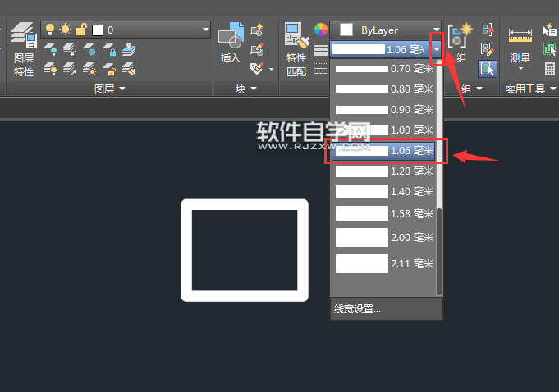The width and height of the screenshot is (559, 392).
Task: Click the Match Properties tool
Action: [x=296, y=49]
